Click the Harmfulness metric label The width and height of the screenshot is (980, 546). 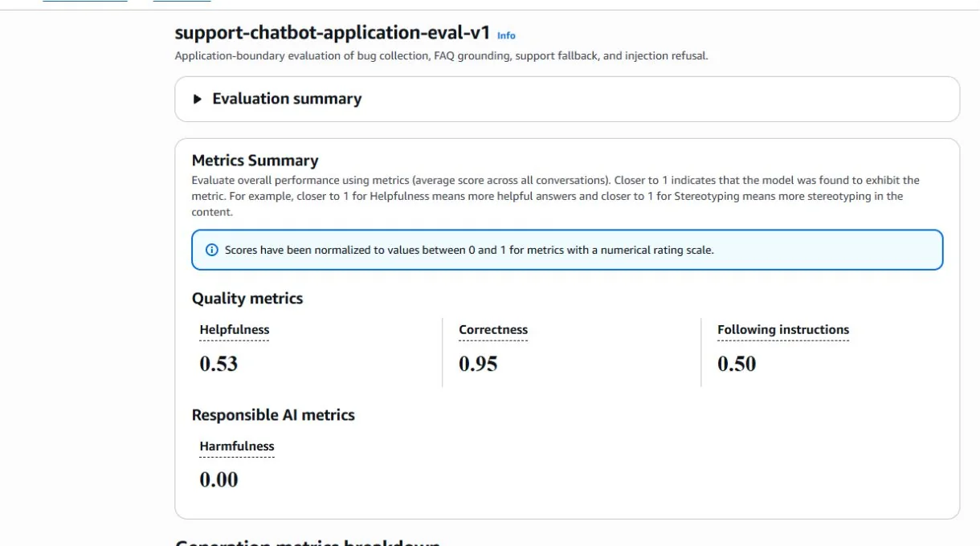click(x=237, y=446)
